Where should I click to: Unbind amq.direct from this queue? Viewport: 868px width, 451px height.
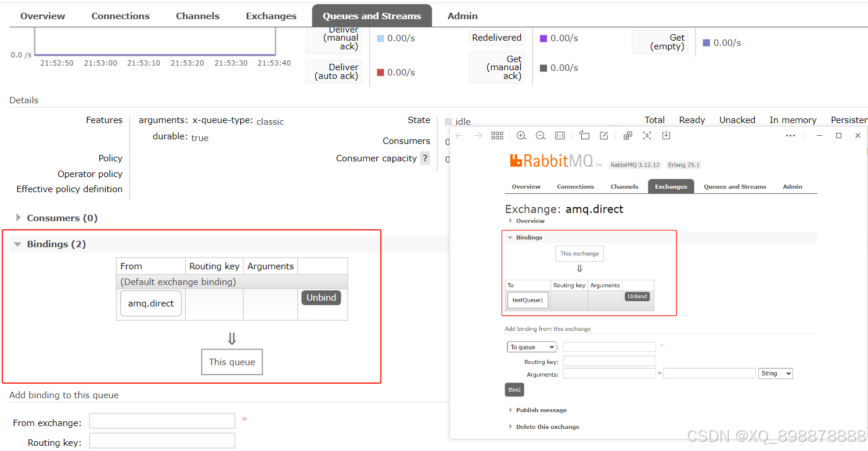point(321,298)
